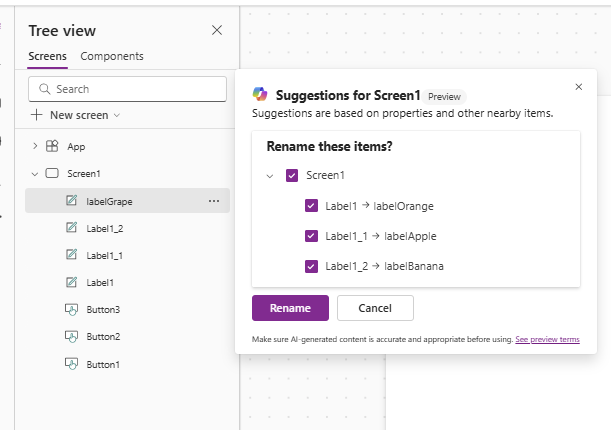Click the purple Rename button
This screenshot has width=611, height=430.
(x=290, y=308)
